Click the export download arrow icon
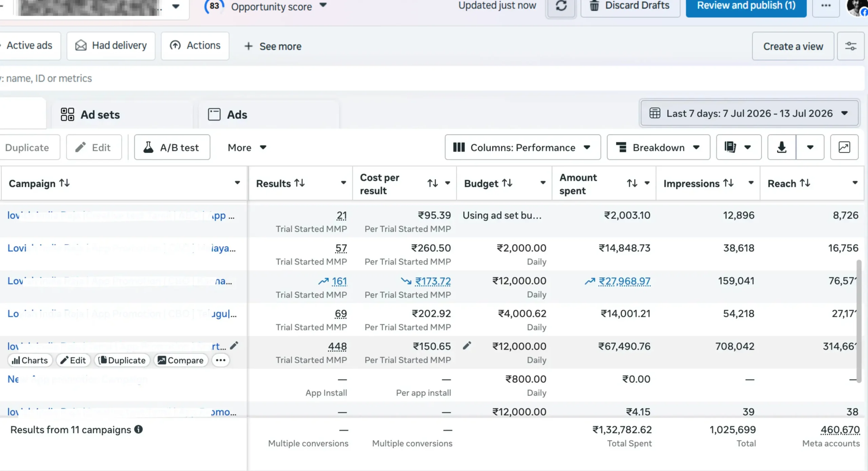This screenshot has width=868, height=471. pos(782,147)
